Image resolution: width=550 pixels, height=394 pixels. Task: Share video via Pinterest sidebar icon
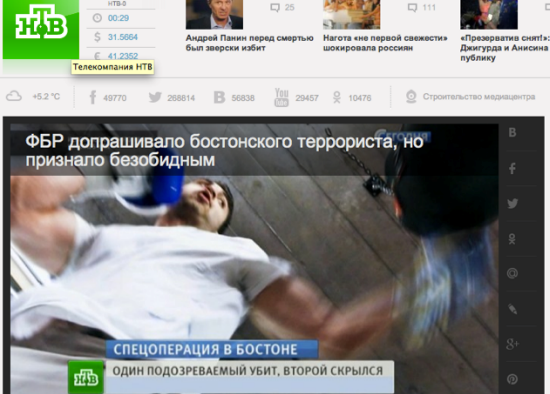512,379
